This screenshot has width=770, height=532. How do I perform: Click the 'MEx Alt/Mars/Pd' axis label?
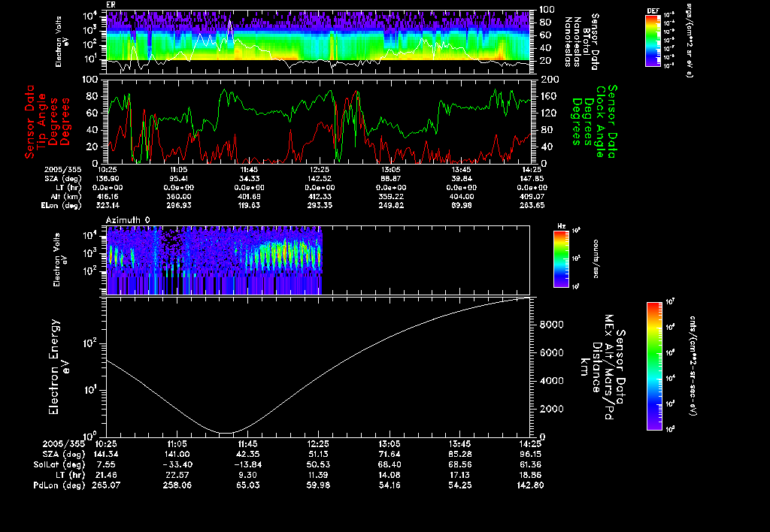tap(609, 367)
